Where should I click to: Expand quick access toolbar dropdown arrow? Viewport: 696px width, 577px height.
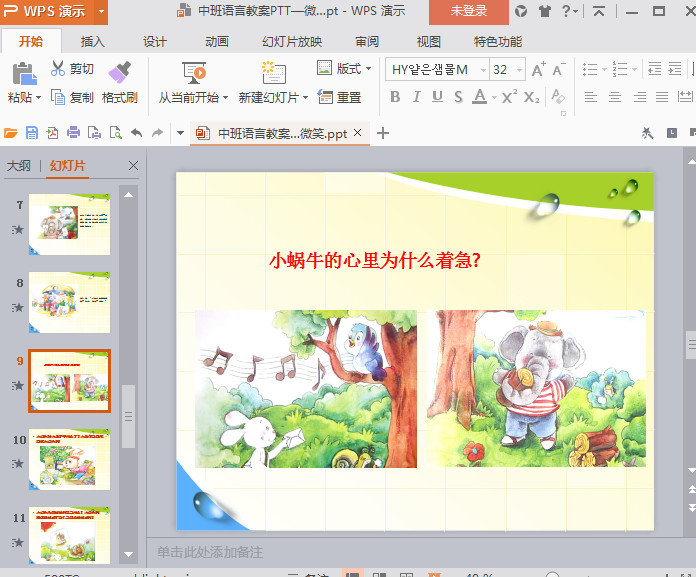[180, 133]
